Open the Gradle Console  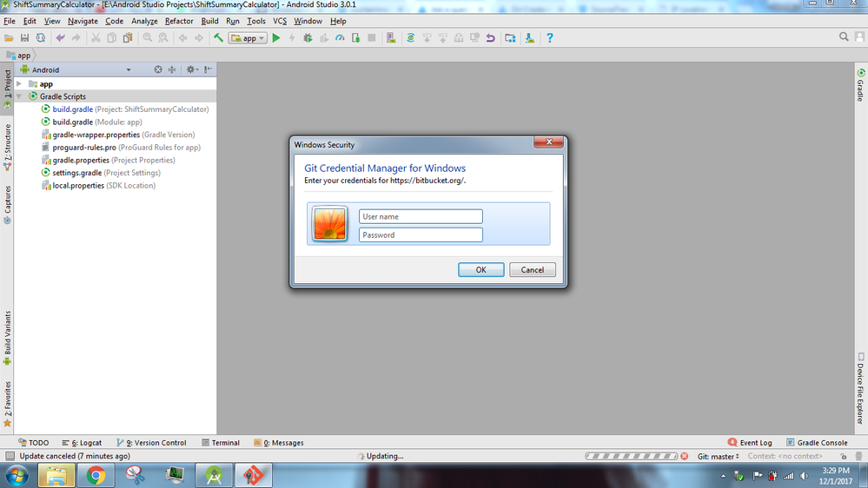tap(817, 443)
